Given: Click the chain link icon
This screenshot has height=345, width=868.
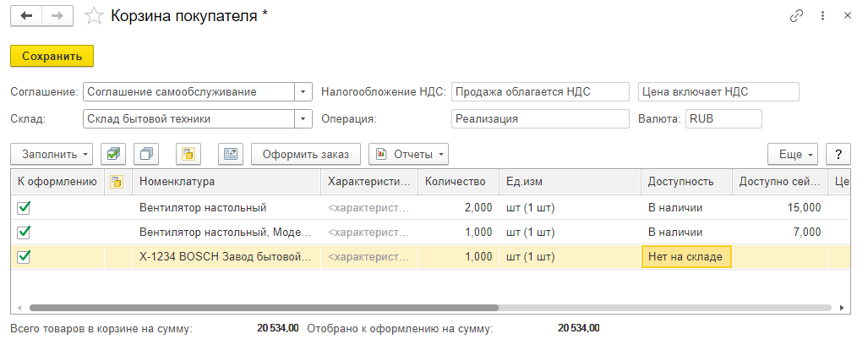Looking at the screenshot, I should click(796, 16).
